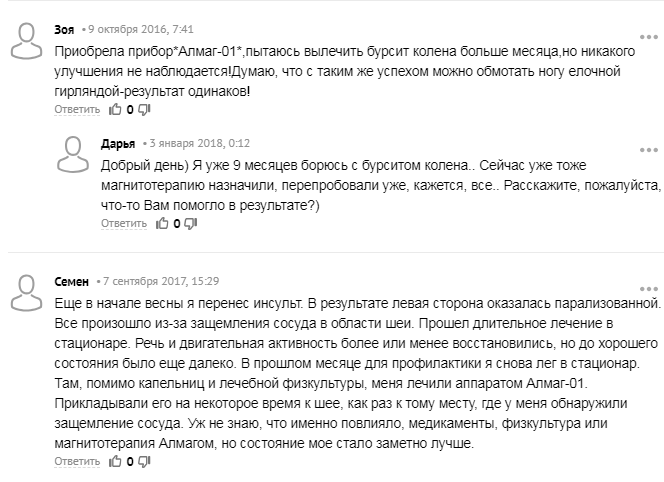Reply to Семен's comment via Ответить
Viewport: 664px width, 482px height.
point(77,462)
